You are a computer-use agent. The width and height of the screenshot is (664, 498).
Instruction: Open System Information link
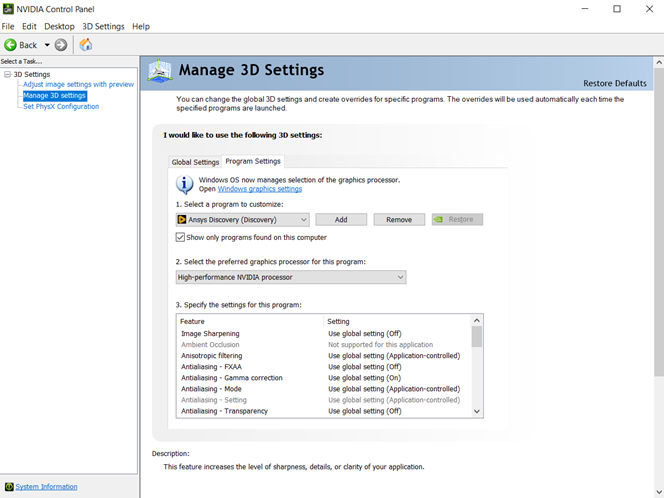[x=47, y=487]
